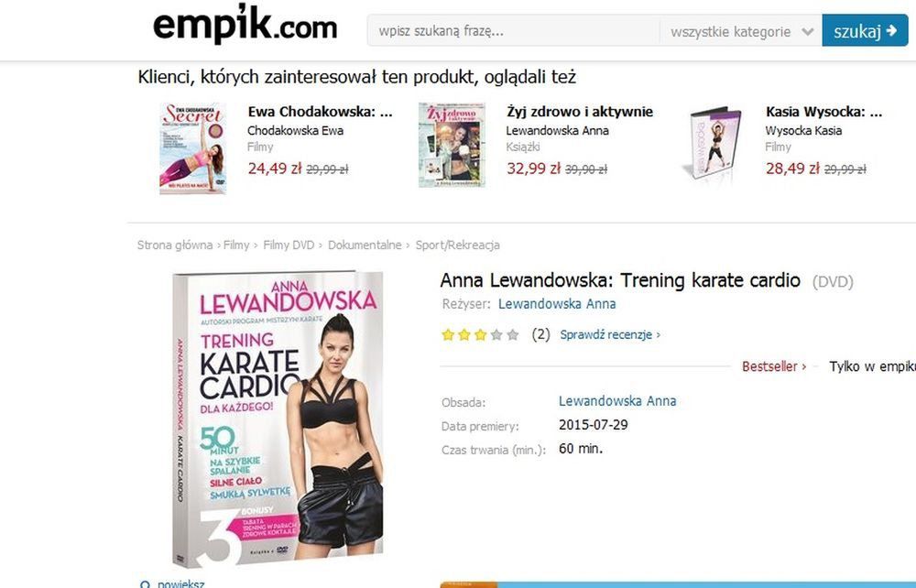Open the Strona główna breadcrumb
Screen dimensions: 916x588
(175, 245)
